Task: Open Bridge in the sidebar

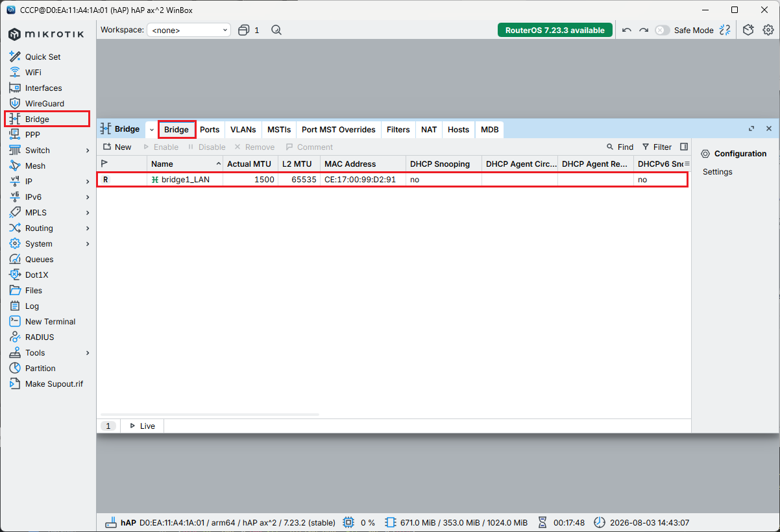Action: pos(47,119)
